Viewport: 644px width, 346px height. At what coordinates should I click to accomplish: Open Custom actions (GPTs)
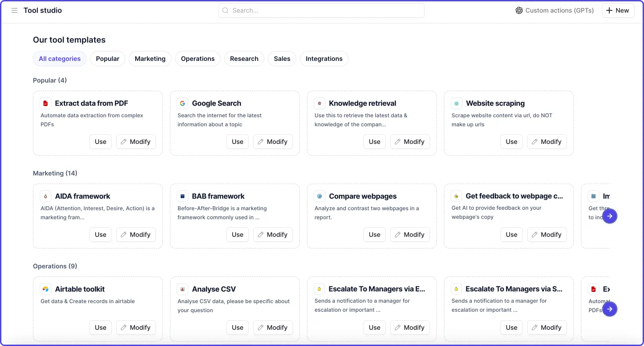555,10
